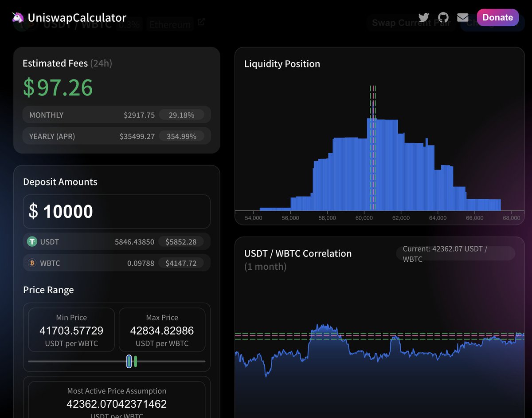Click the green max price slider handle
Screen dimensions: 532x418
tap(135, 361)
